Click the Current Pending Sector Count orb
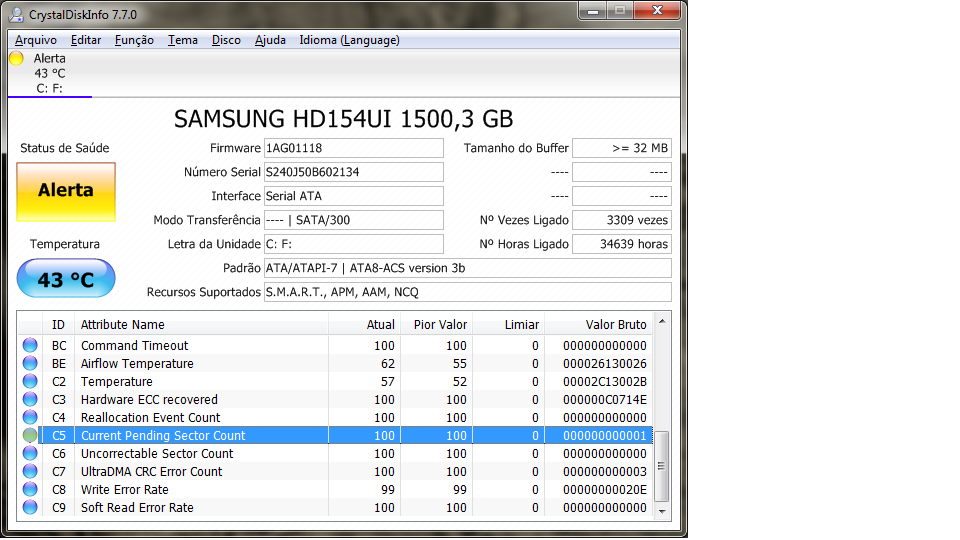Screen dimensions: 960x540 tap(30, 435)
